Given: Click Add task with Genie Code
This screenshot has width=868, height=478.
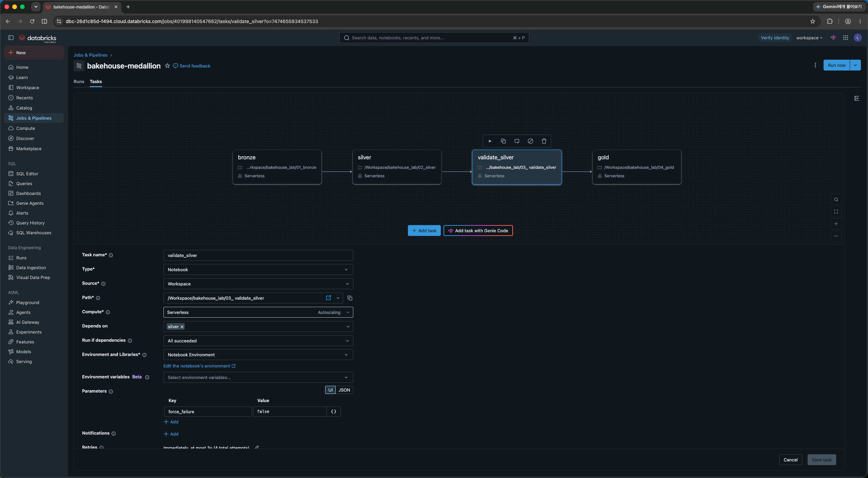Looking at the screenshot, I should (x=478, y=231).
